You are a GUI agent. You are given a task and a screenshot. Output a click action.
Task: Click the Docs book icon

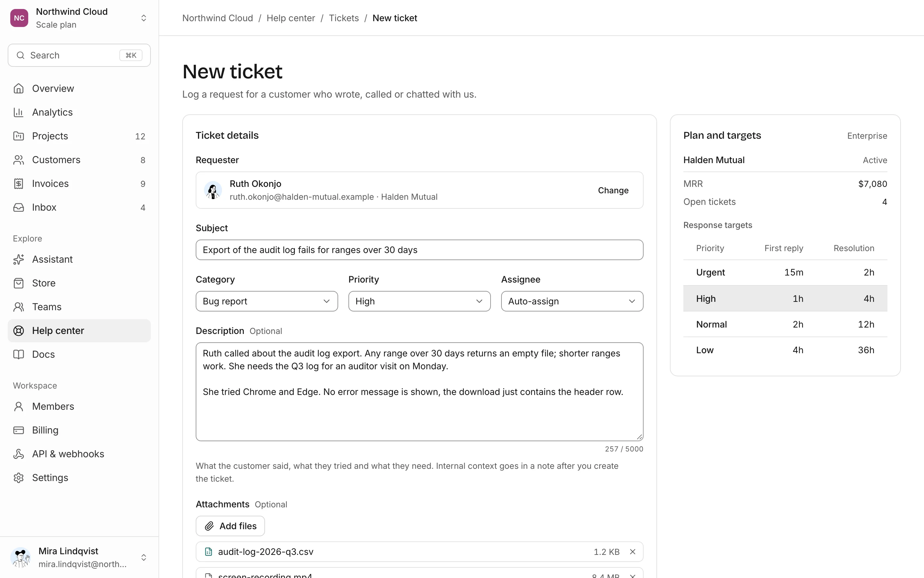18,355
